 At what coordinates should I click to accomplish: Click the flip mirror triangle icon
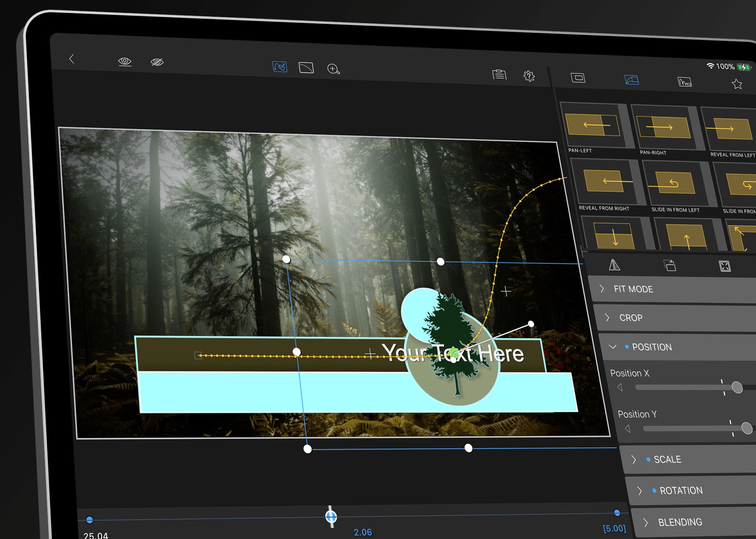pyautogui.click(x=614, y=264)
